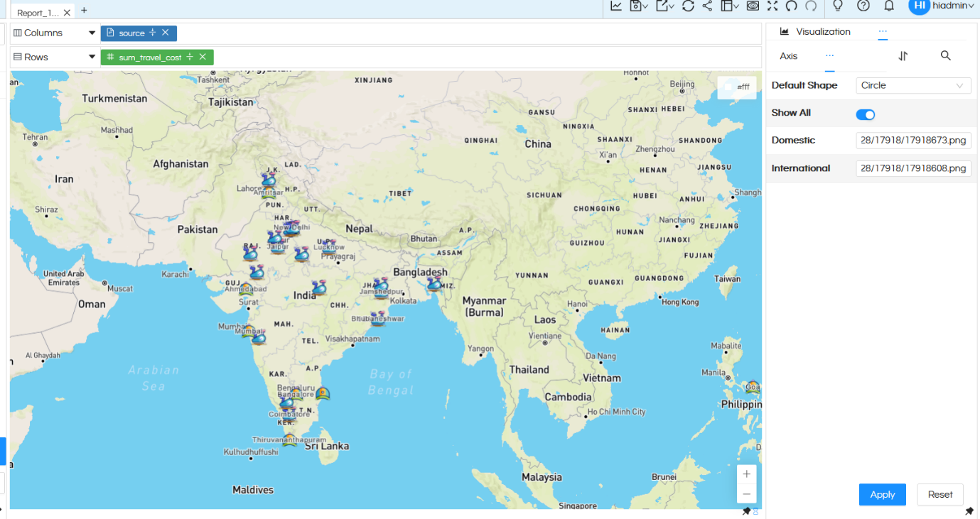Open the sort icon in the Visualization panel
The height and width of the screenshot is (519, 980).
click(x=901, y=55)
